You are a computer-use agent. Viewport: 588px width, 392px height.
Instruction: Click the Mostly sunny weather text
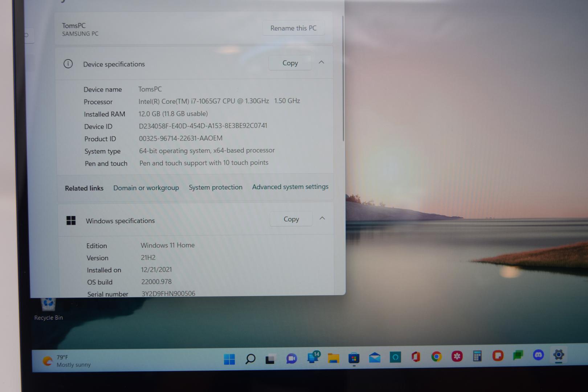[74, 365]
